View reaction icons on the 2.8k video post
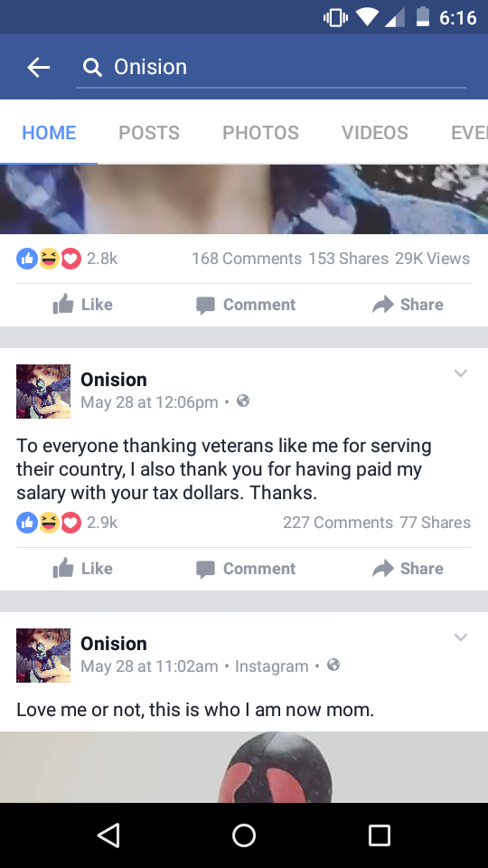Screen dimensions: 488x868 (x=49, y=259)
